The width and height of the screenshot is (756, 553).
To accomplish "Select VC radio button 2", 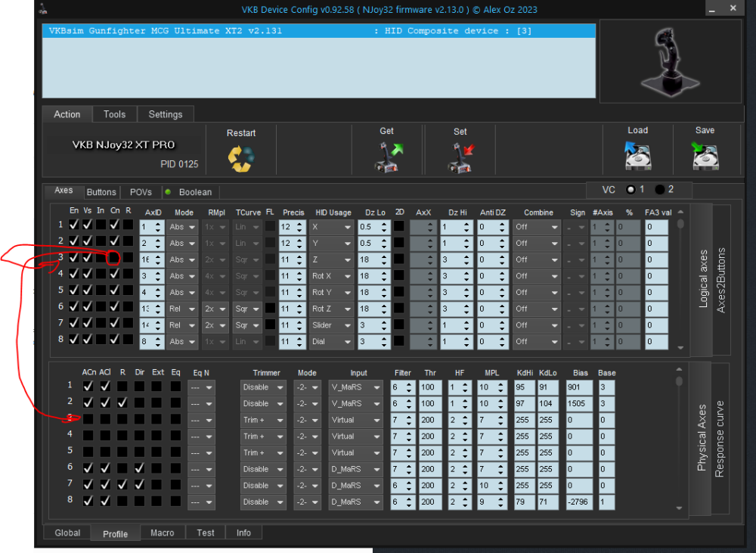I will point(659,189).
